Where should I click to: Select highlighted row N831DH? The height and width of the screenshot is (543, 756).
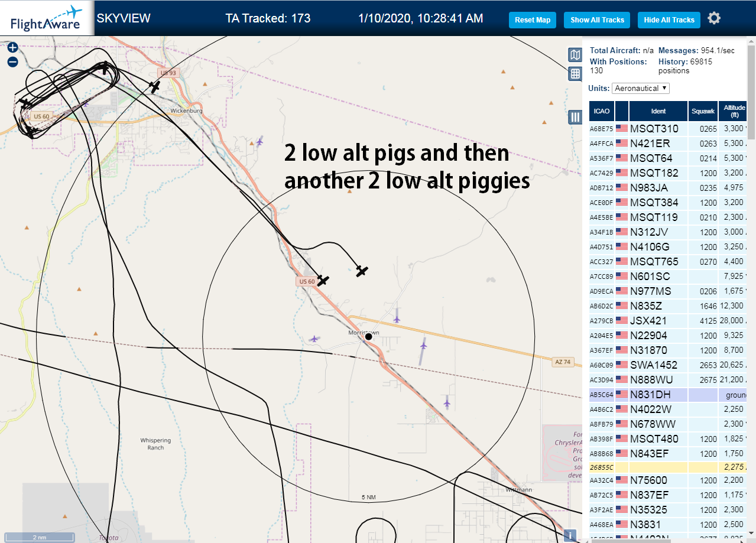coord(668,394)
